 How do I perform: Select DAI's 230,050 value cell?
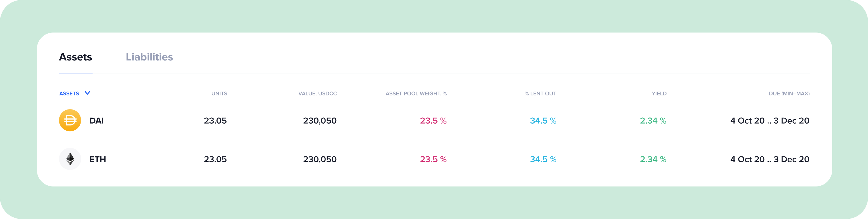pyautogui.click(x=320, y=121)
